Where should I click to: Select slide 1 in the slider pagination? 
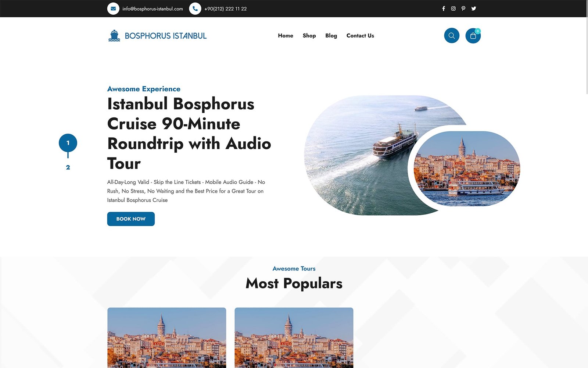68,143
